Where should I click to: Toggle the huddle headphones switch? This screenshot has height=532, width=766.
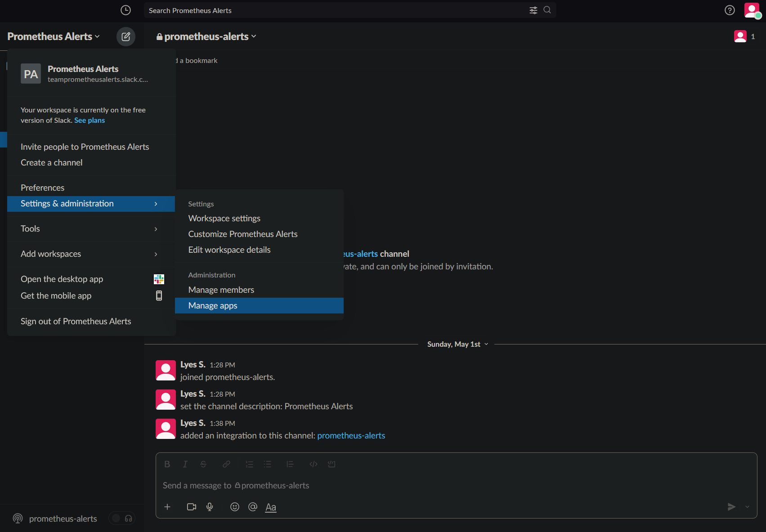[121, 519]
